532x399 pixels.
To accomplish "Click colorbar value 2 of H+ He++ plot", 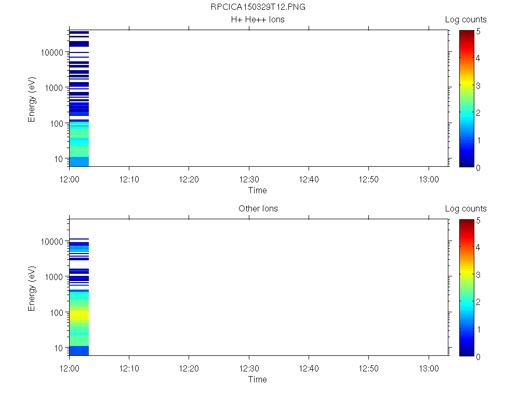I will click(478, 113).
